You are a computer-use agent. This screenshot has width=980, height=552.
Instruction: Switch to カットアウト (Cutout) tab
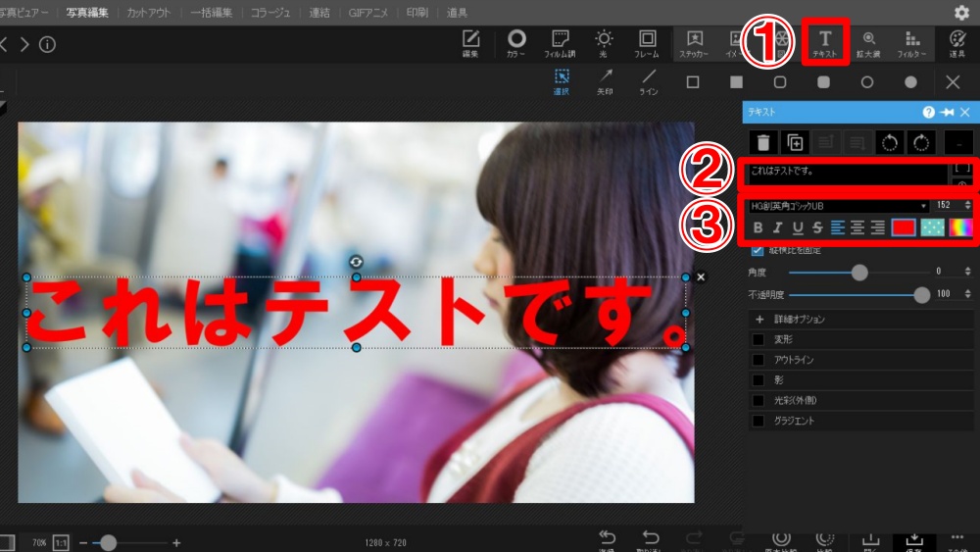(148, 13)
